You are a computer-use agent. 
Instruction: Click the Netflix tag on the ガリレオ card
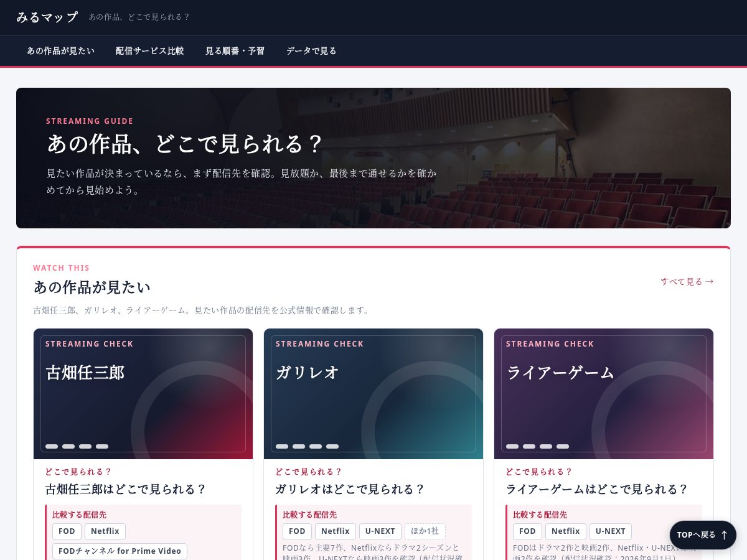pyautogui.click(x=336, y=531)
